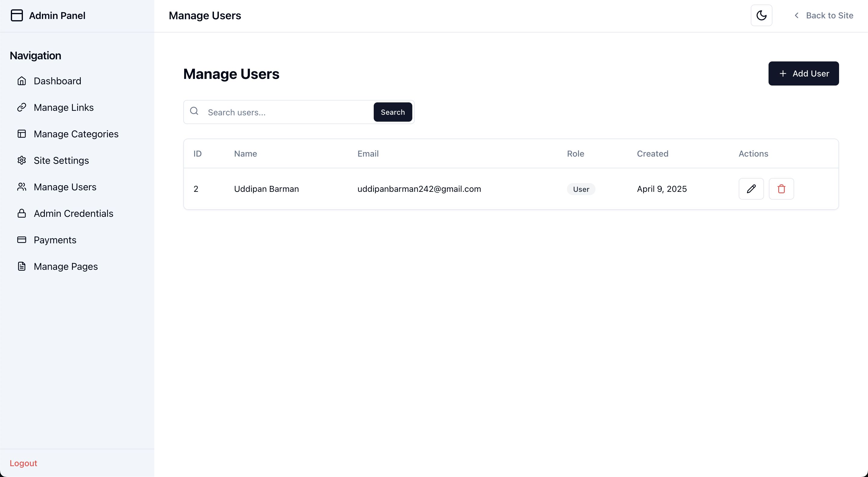Click the document icon beside Manage Pages

(x=22, y=266)
